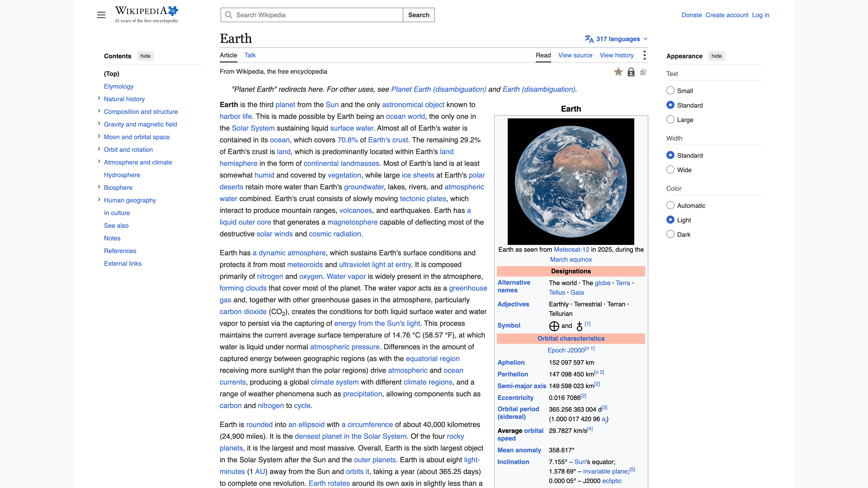
Task: Click the Wikipedia logo
Action: 146,15
